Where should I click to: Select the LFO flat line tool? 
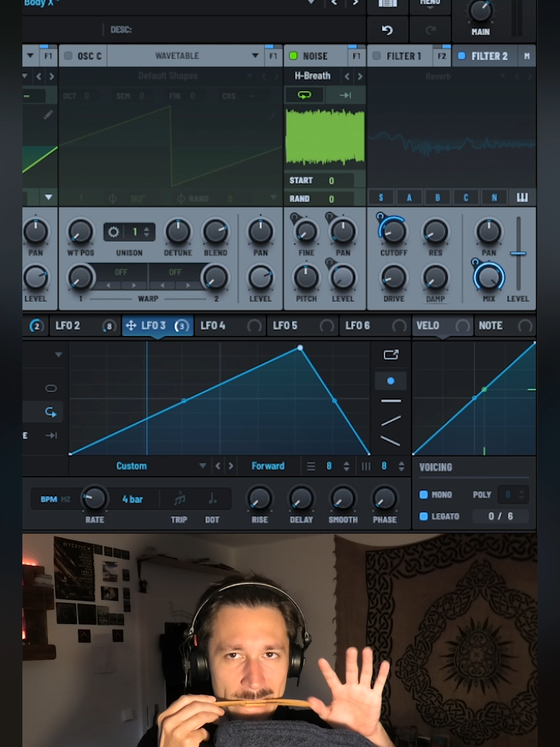391,400
